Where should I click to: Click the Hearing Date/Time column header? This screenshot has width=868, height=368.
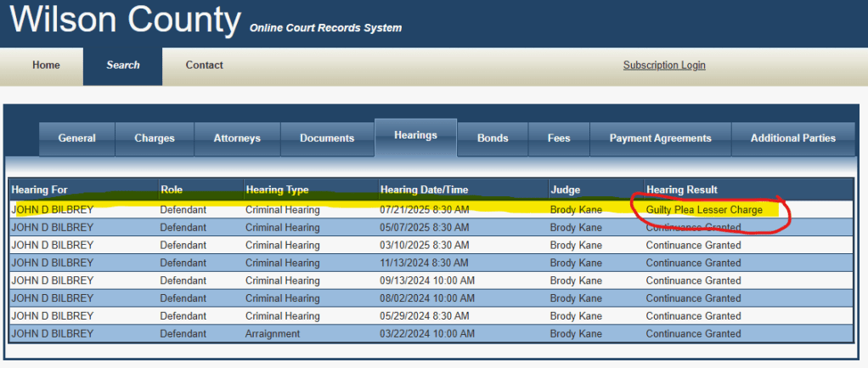pyautogui.click(x=424, y=190)
